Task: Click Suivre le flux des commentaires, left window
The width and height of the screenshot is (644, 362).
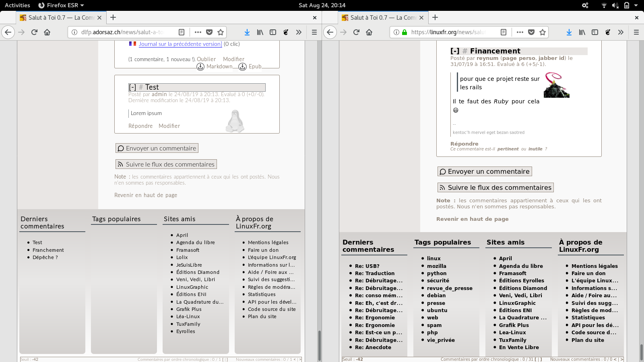Action: (x=166, y=164)
